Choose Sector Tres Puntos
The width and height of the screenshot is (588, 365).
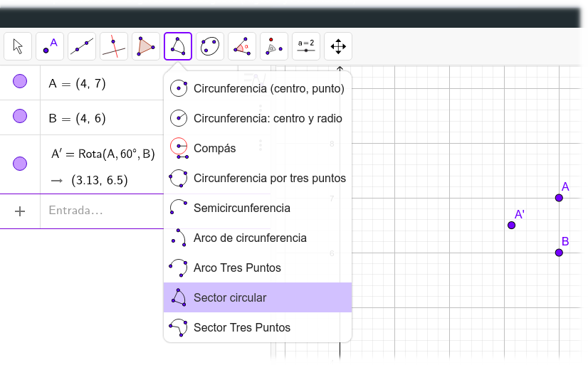point(258,327)
